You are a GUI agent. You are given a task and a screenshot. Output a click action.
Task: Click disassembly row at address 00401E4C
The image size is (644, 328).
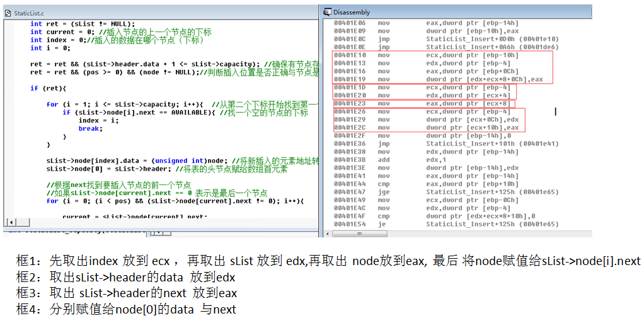(x=422, y=208)
